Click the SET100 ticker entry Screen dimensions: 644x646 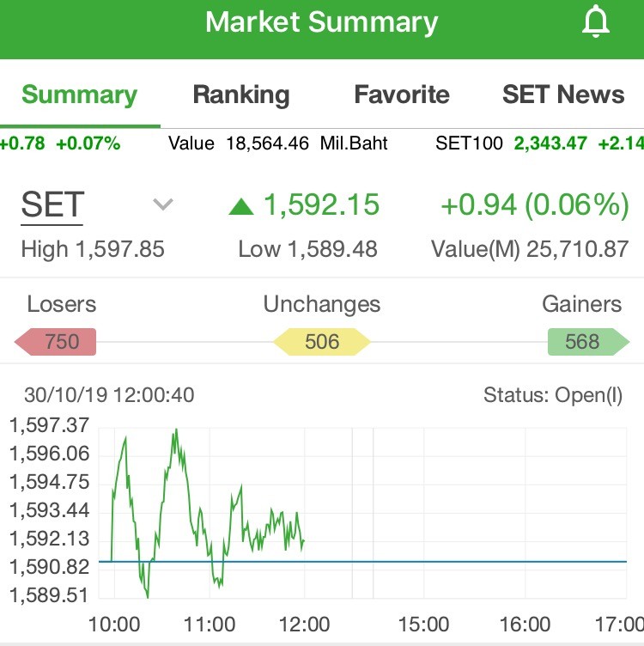(539, 143)
